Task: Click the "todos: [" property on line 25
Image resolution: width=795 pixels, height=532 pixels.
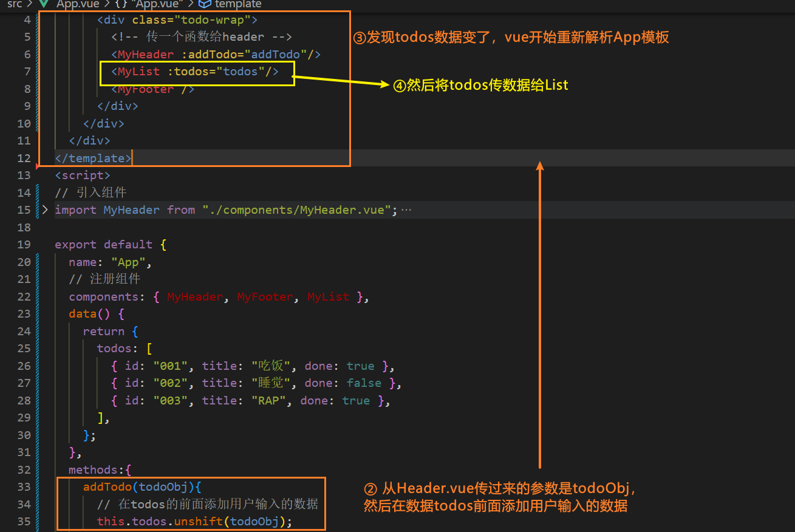Action: [125, 349]
